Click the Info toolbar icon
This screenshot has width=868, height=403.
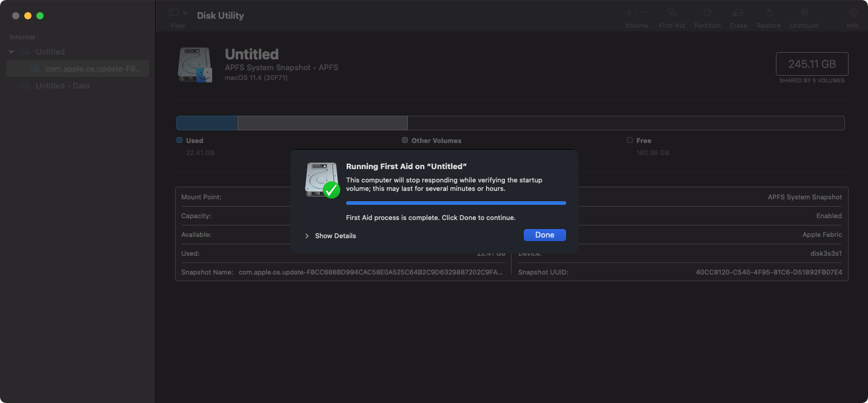click(853, 13)
